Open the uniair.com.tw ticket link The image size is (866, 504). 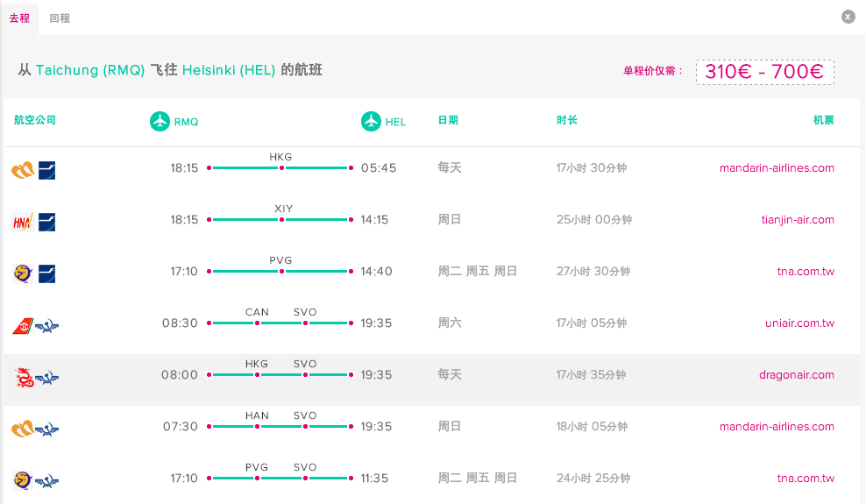[799, 323]
